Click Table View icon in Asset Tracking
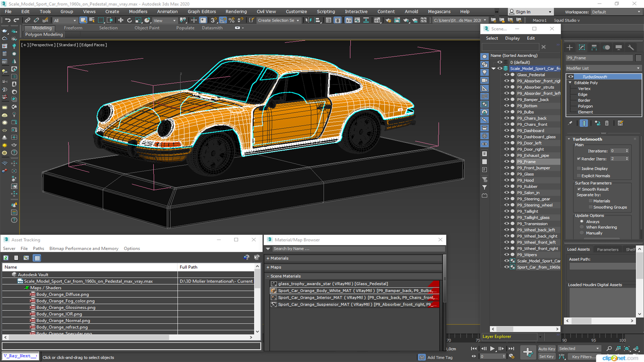The image size is (644, 362). tap(37, 258)
